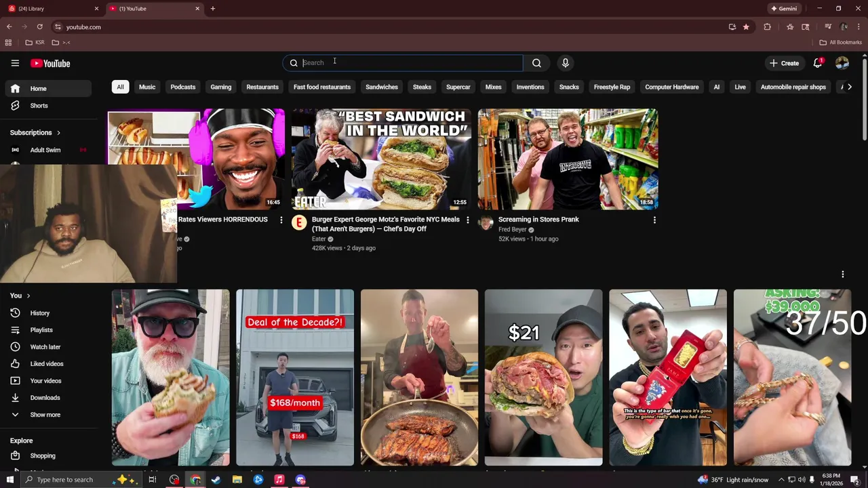Open the Chrome extensions puzzle icon

coord(767,27)
